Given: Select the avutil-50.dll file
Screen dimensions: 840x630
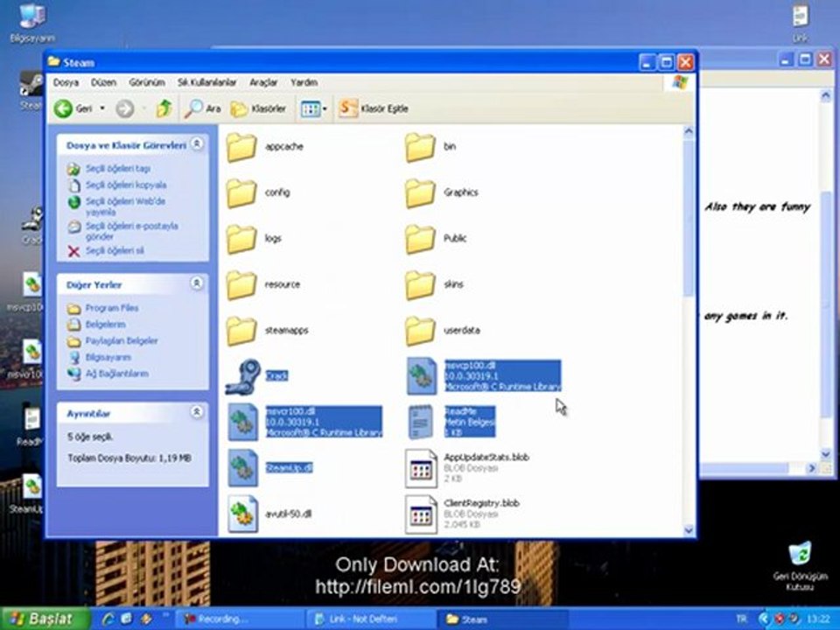Looking at the screenshot, I should click(x=241, y=514).
